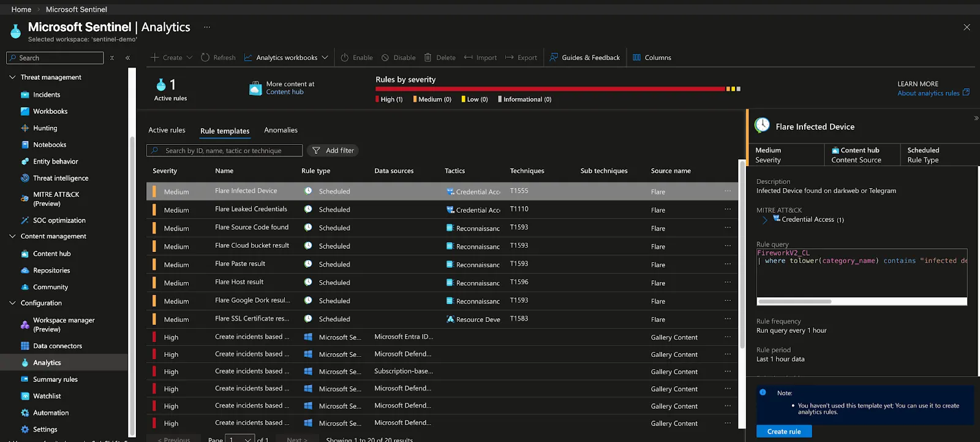Image resolution: width=980 pixels, height=442 pixels.
Task: Click the rule search input field
Action: click(224, 150)
